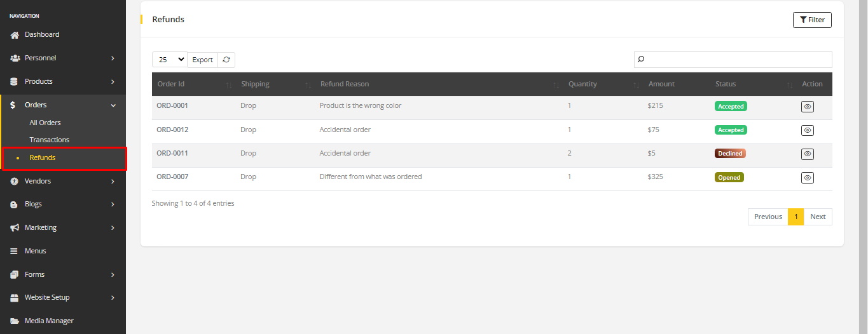Click the Declined status badge
Screen dimensions: 868x334
[730, 154]
